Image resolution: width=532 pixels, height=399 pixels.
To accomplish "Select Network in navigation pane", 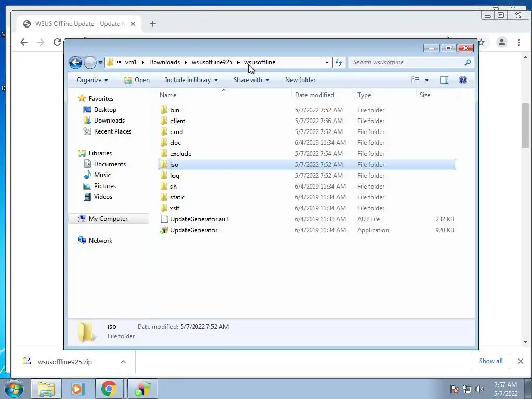I will pyautogui.click(x=100, y=241).
